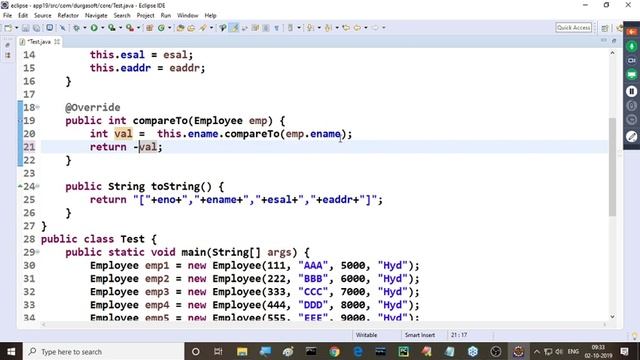Image resolution: width=640 pixels, height=360 pixels.
Task: Click the Debug bug icon
Action: 76,28
